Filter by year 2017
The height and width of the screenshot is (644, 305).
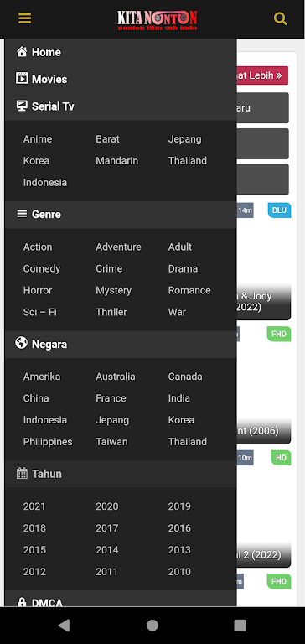[107, 528]
